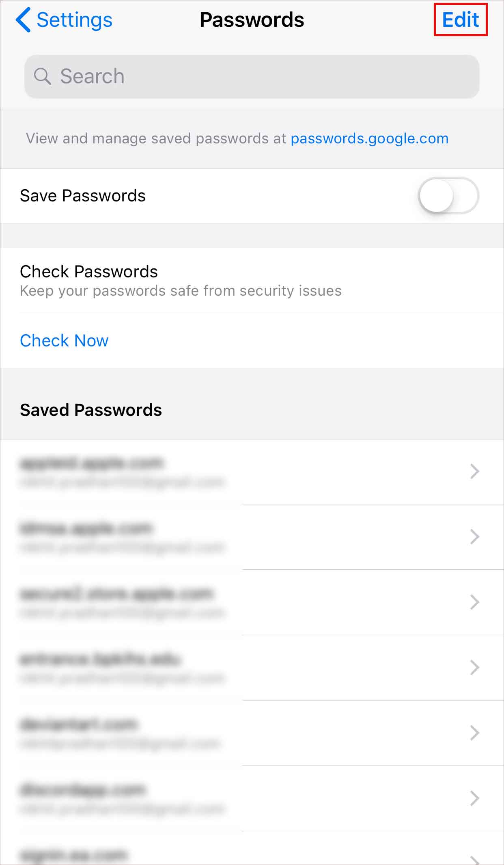Tap Check Now to scan passwords
Image resolution: width=504 pixels, height=865 pixels.
click(64, 341)
